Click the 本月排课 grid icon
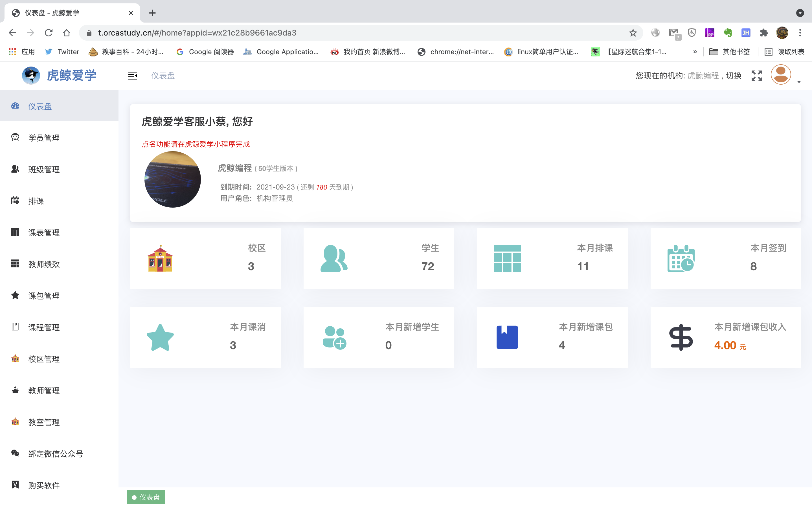The width and height of the screenshot is (812, 506). [507, 258]
